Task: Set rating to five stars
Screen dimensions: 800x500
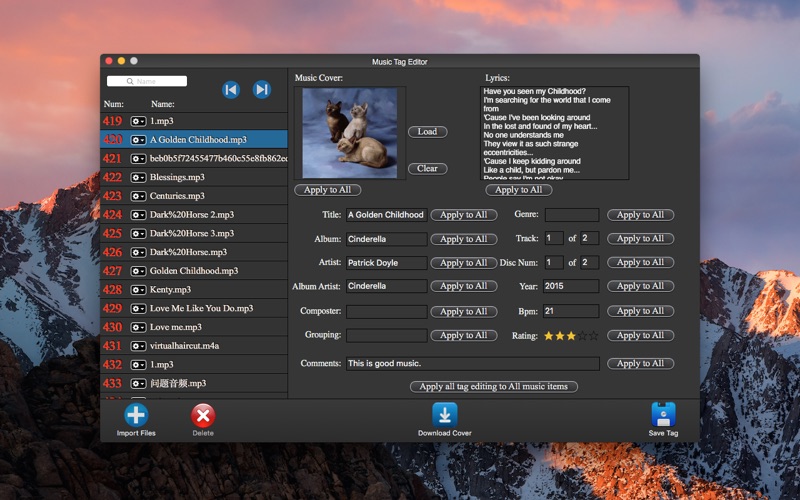Action: click(x=593, y=336)
